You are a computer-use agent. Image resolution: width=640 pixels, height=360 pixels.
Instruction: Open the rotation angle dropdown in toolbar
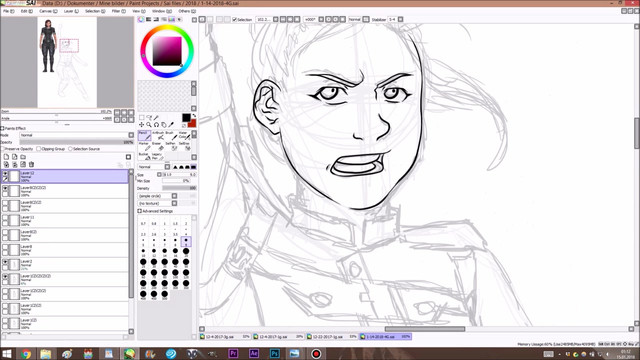pyautogui.click(x=321, y=19)
